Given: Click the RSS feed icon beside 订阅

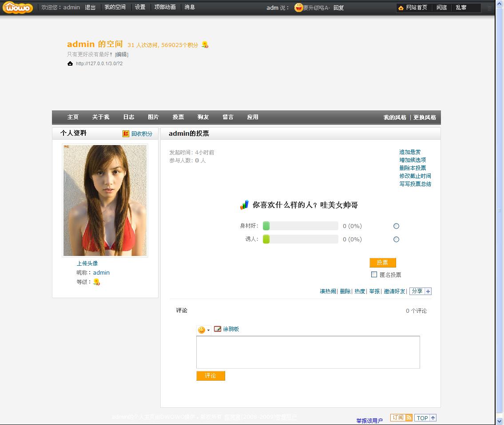Looking at the screenshot, I should pyautogui.click(x=409, y=417).
